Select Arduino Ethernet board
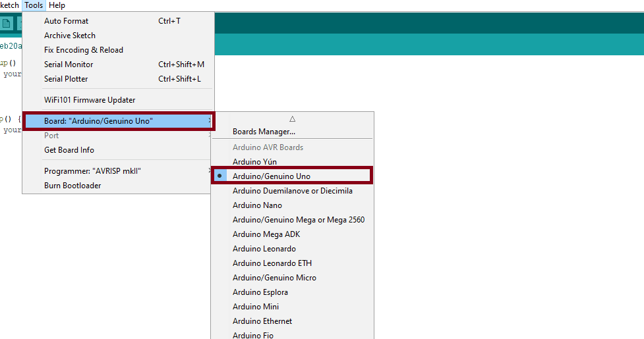Image resolution: width=644 pixels, height=339 pixels. [292, 321]
